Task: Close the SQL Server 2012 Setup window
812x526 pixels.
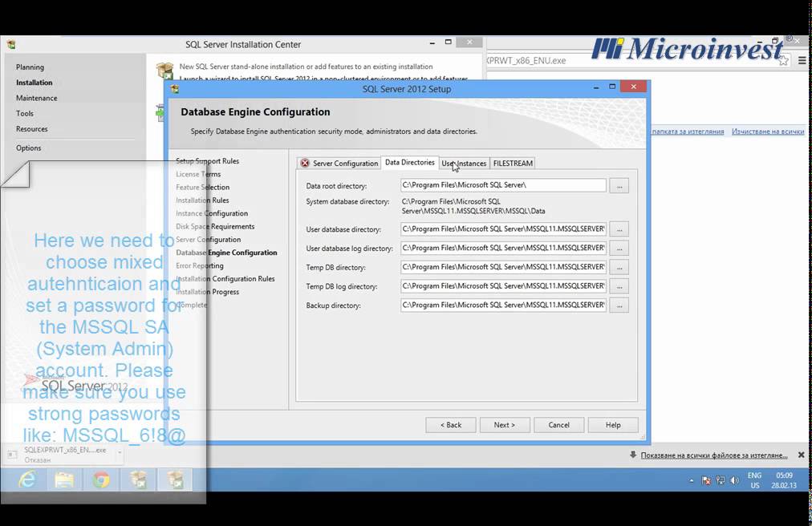Action: [633, 87]
